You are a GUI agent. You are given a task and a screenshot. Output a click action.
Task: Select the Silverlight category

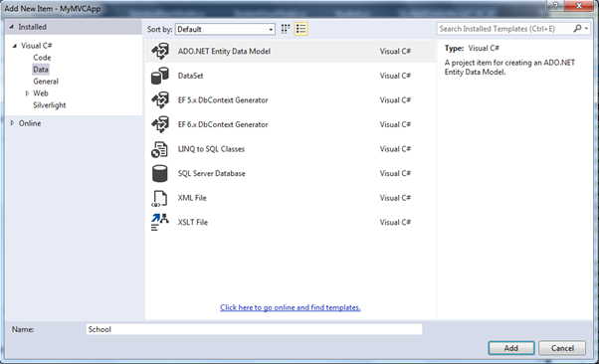click(50, 105)
